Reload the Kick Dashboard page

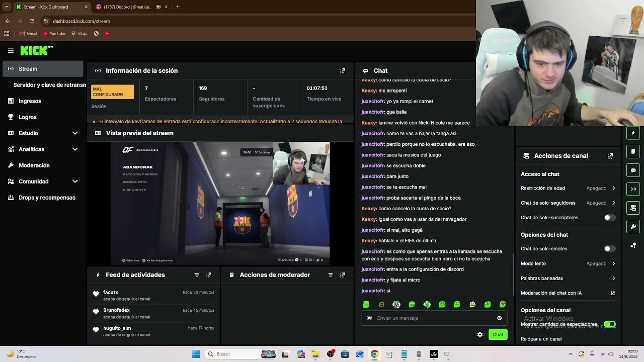pyautogui.click(x=32, y=21)
